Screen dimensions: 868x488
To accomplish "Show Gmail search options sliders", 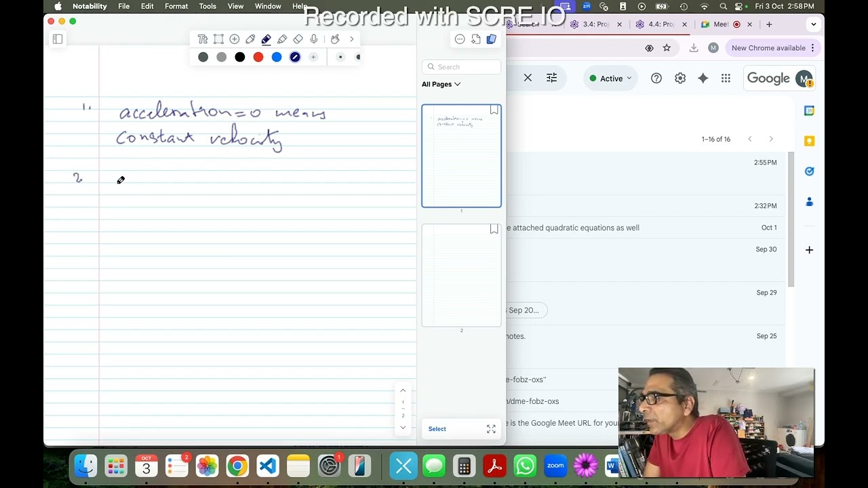I will click(x=552, y=78).
